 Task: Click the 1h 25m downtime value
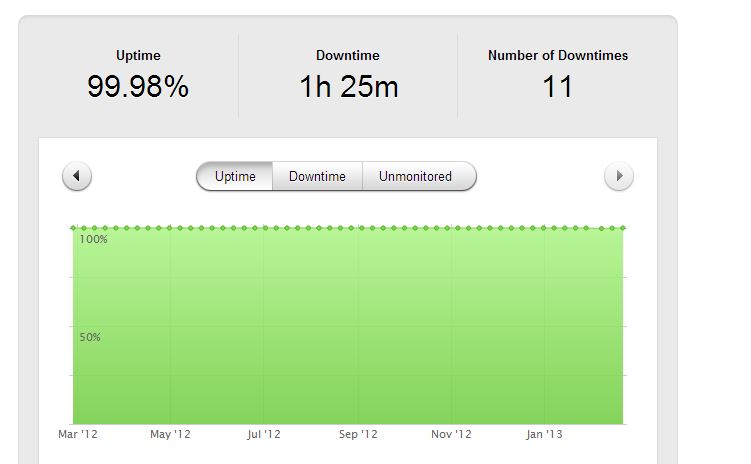(349, 87)
